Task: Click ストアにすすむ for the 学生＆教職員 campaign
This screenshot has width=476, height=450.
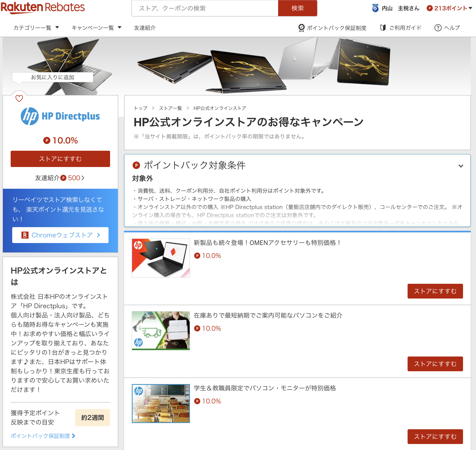Action: (435, 437)
